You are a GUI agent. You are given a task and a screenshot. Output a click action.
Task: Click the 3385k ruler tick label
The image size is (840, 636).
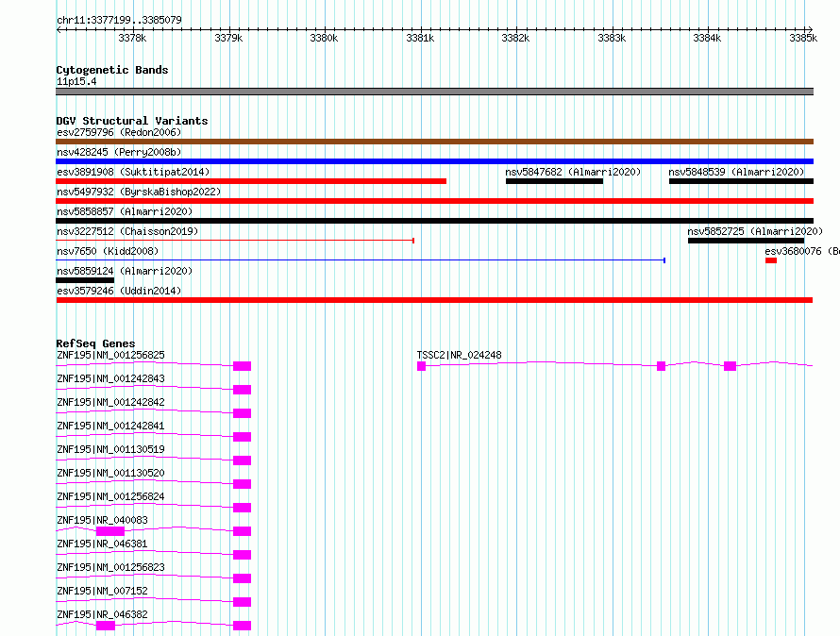point(803,38)
